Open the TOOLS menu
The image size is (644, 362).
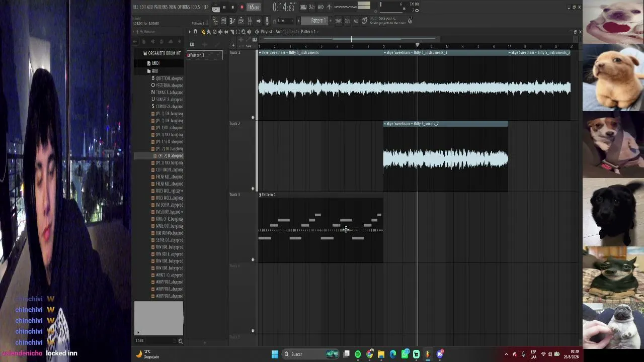[196, 7]
